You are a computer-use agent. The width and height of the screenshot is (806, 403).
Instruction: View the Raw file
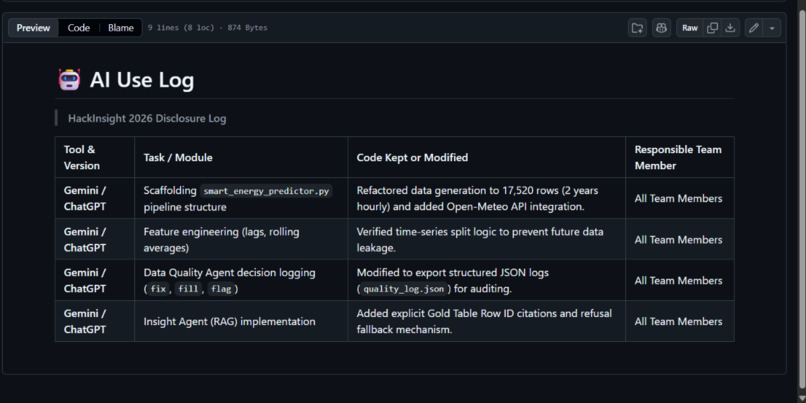point(690,28)
